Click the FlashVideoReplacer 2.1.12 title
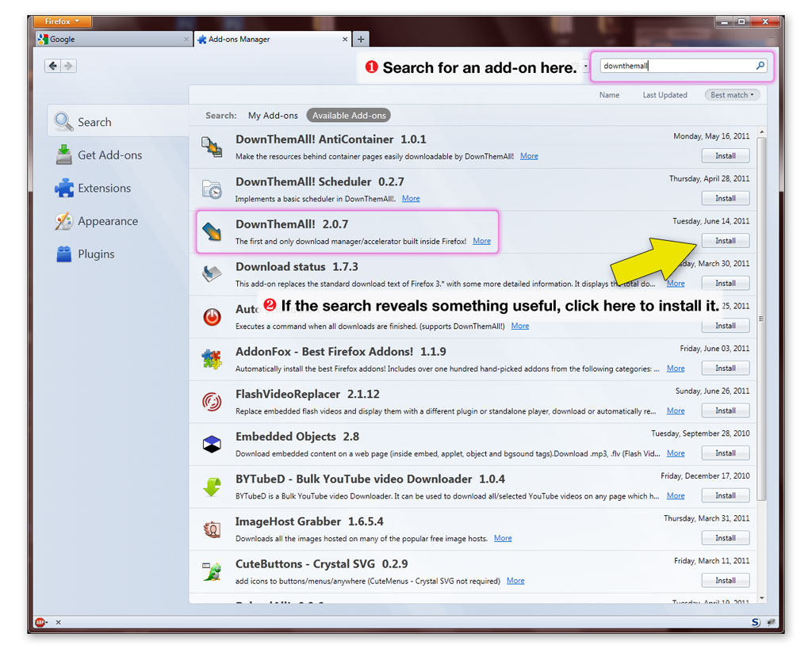Image resolution: width=812 pixels, height=649 pixels. 308,394
